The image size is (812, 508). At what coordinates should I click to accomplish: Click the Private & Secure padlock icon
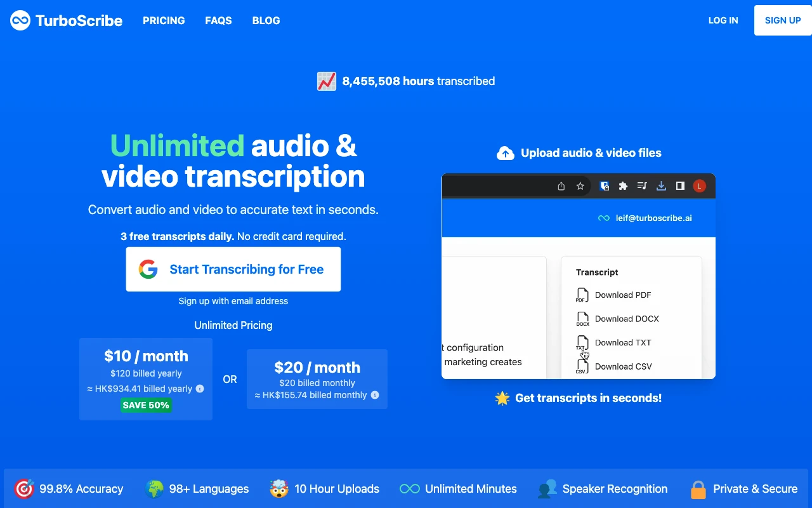[698, 489]
